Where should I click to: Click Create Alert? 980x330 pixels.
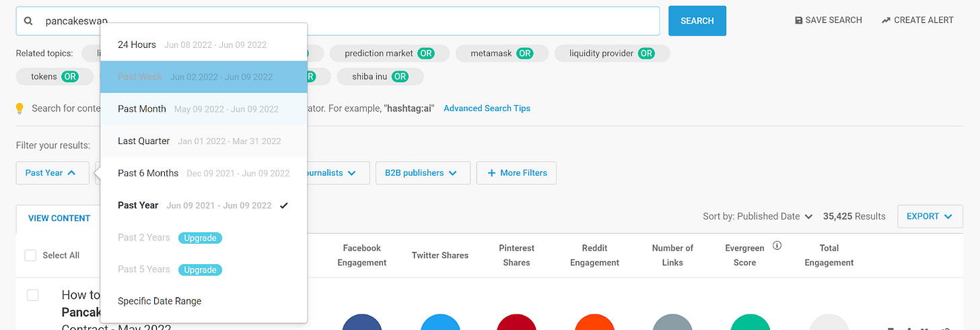pyautogui.click(x=917, y=20)
